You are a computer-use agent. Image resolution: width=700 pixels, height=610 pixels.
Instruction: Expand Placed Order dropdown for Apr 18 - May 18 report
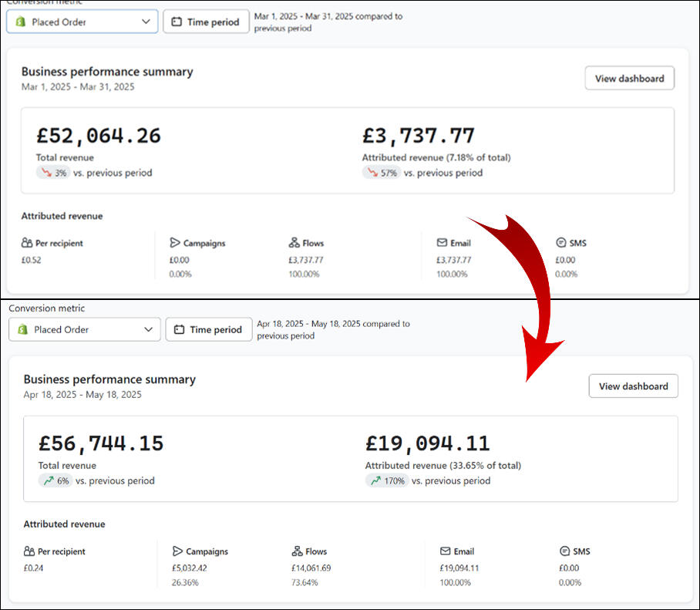pos(85,330)
